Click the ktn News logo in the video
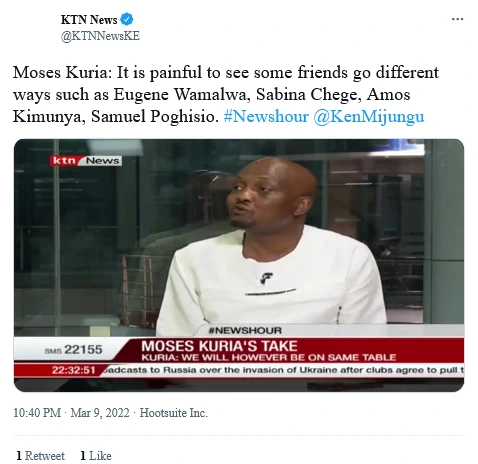This screenshot has height=464, width=478. (x=86, y=161)
